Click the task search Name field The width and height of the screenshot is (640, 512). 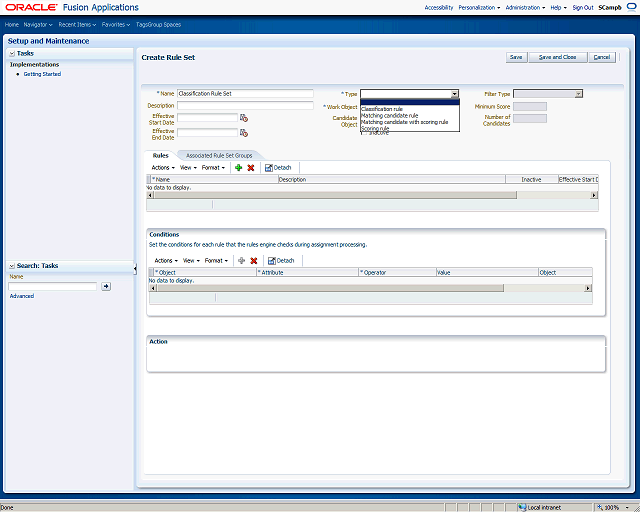pos(53,286)
